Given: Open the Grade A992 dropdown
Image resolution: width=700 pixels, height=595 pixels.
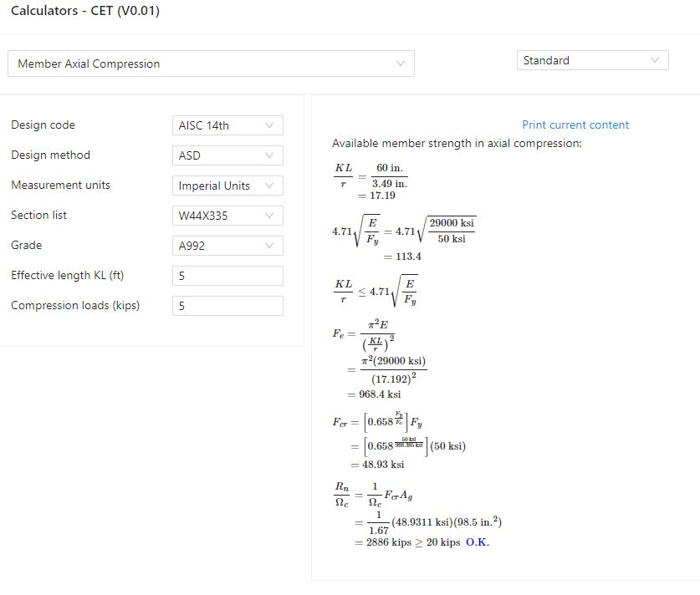Looking at the screenshot, I should 227,246.
